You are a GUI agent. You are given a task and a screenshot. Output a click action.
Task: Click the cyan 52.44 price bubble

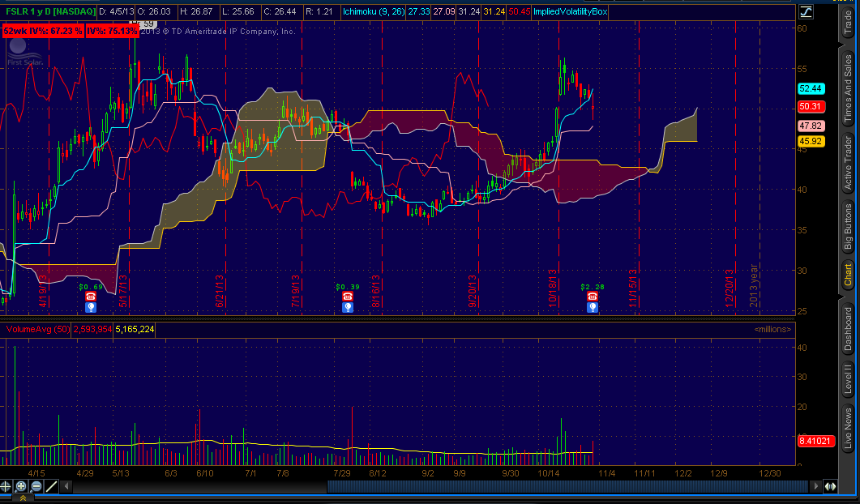click(811, 89)
